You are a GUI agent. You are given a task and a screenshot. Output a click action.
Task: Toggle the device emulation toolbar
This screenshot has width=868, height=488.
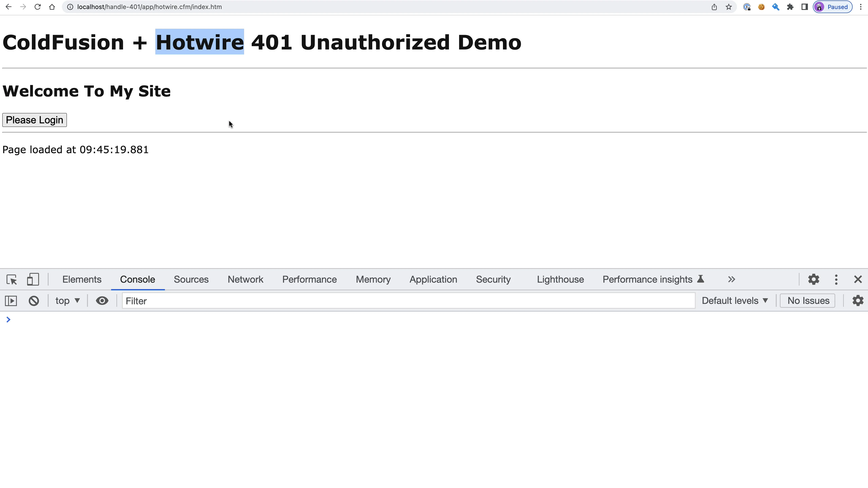33,279
